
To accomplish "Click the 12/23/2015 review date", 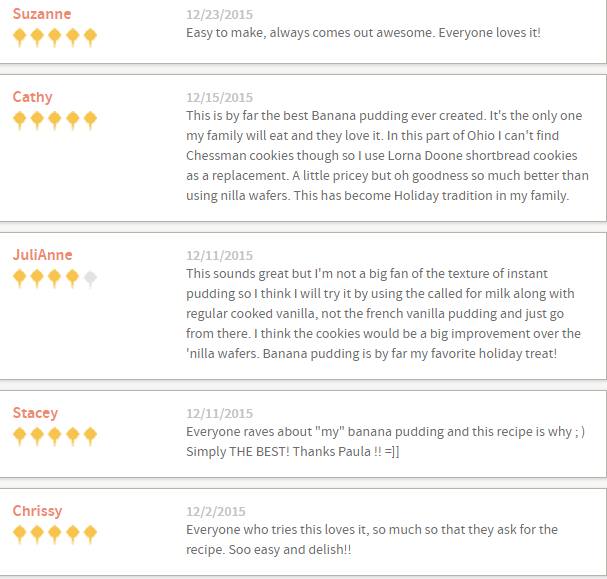I will click(219, 15).
